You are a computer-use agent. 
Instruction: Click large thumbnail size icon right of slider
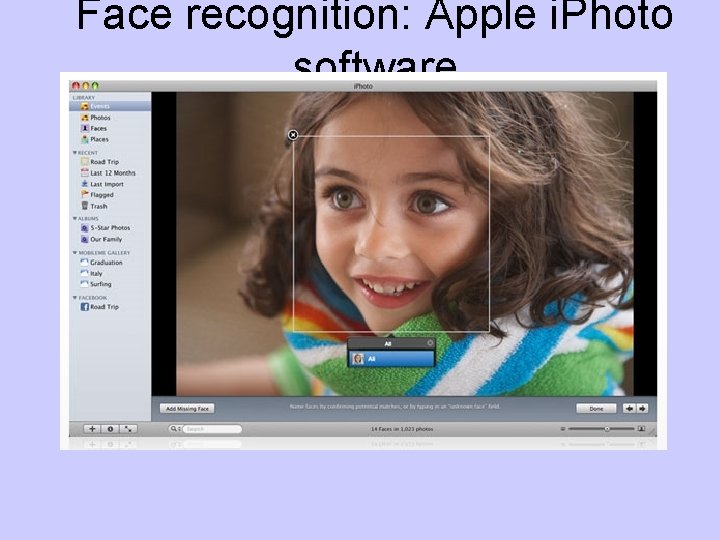(x=641, y=429)
